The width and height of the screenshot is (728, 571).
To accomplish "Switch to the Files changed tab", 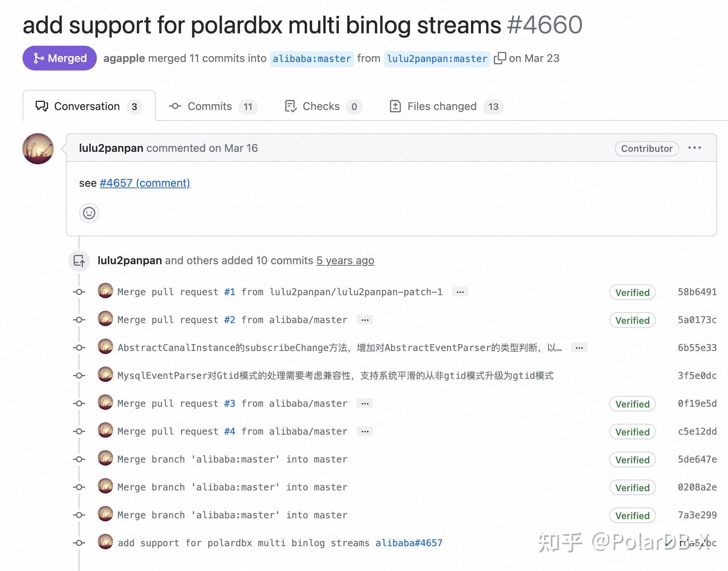I will pos(442,106).
